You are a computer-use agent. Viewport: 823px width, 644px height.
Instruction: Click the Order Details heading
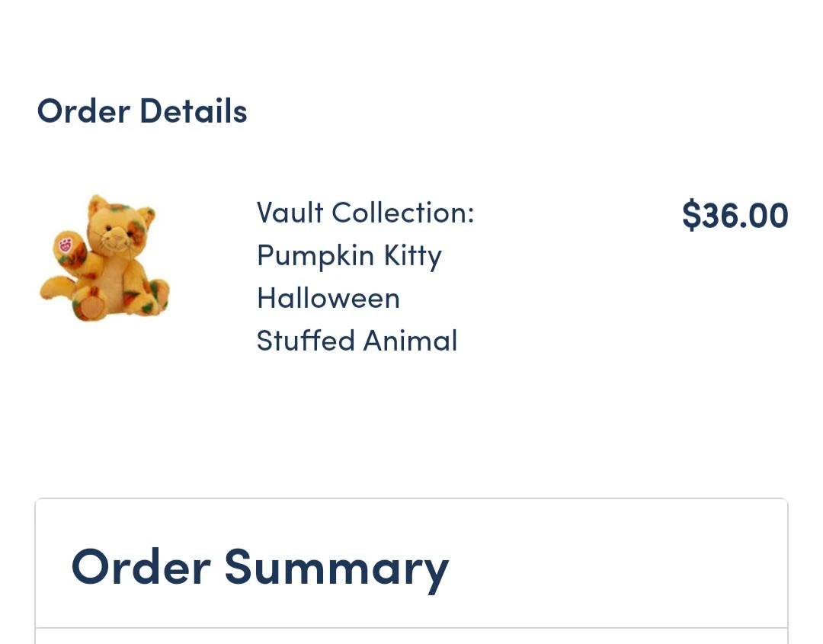[142, 111]
